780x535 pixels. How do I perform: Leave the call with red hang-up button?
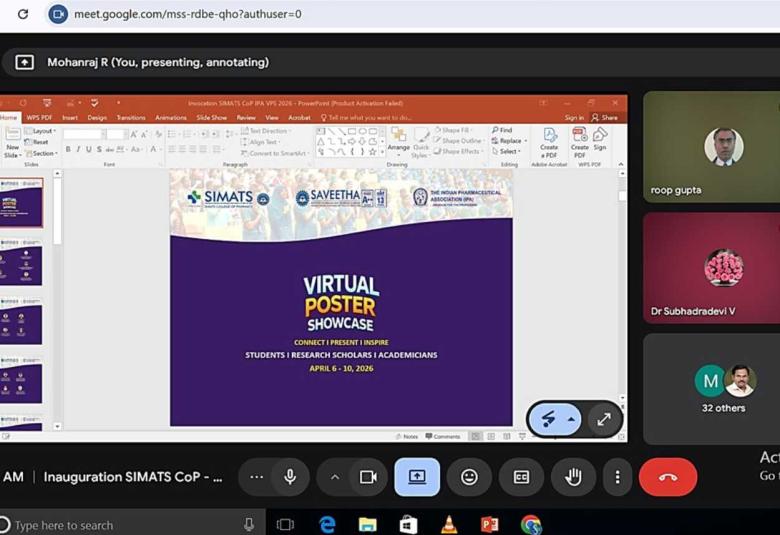coord(668,477)
